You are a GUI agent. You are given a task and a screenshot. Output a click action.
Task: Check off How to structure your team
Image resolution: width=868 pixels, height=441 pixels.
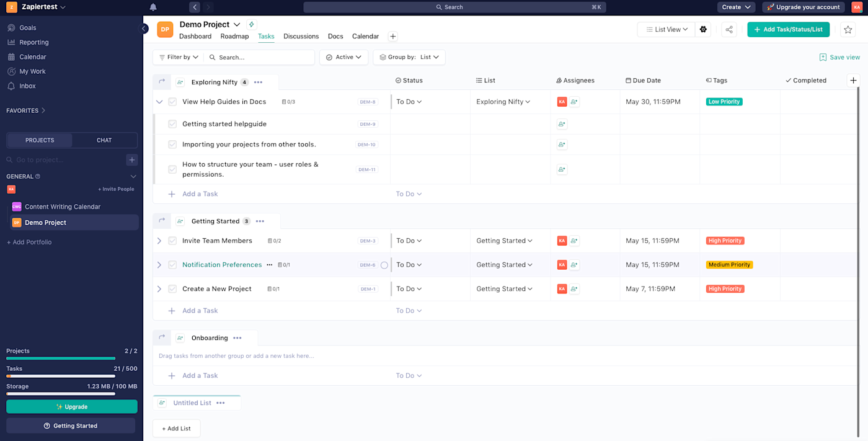point(172,169)
